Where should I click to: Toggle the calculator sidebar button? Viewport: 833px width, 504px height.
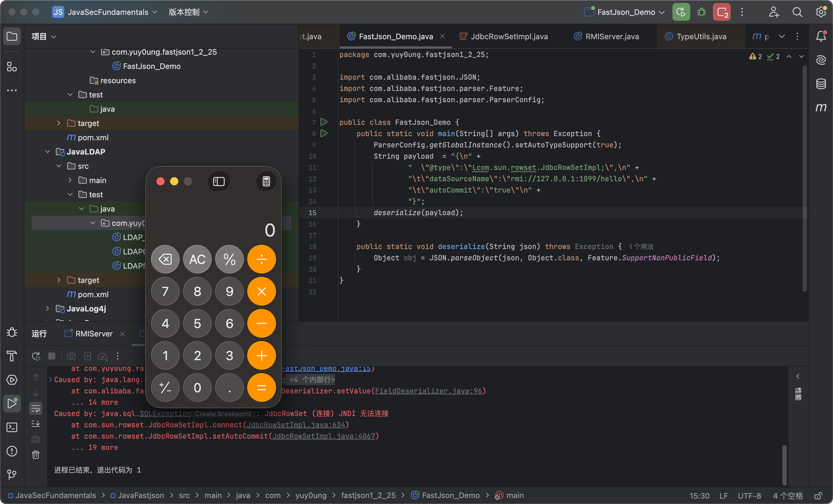(x=219, y=182)
